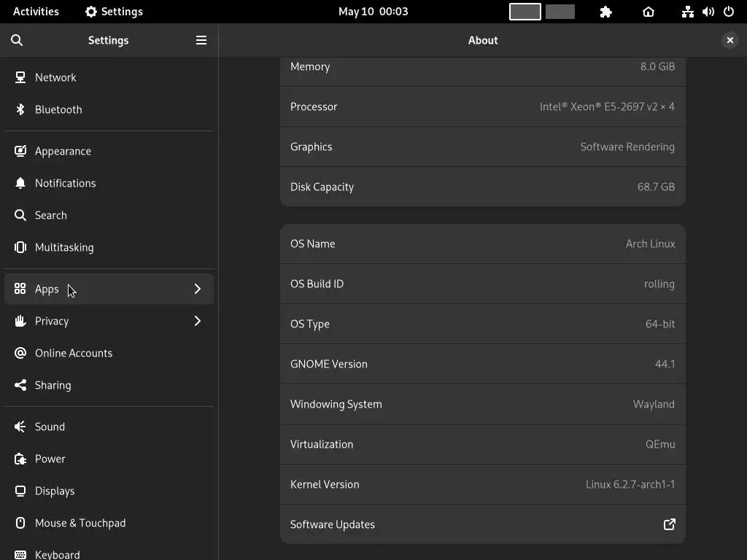Click the Appearance icon in the sidebar
Screen dimensions: 747x560
click(20, 151)
